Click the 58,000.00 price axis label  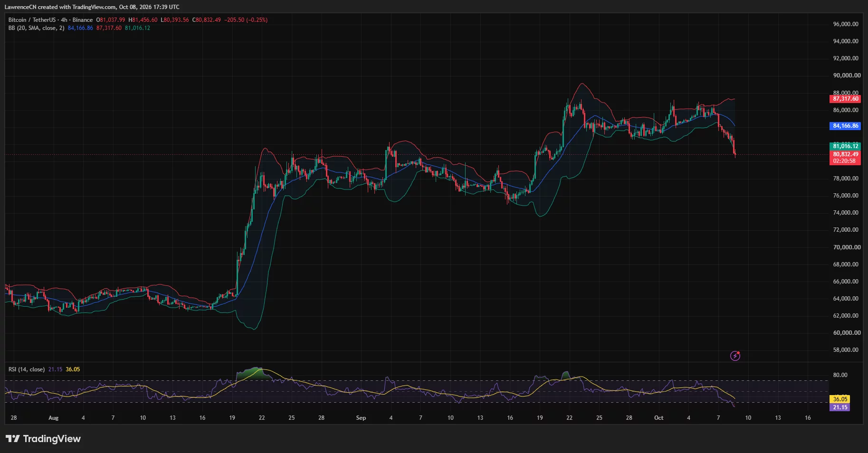click(x=846, y=350)
